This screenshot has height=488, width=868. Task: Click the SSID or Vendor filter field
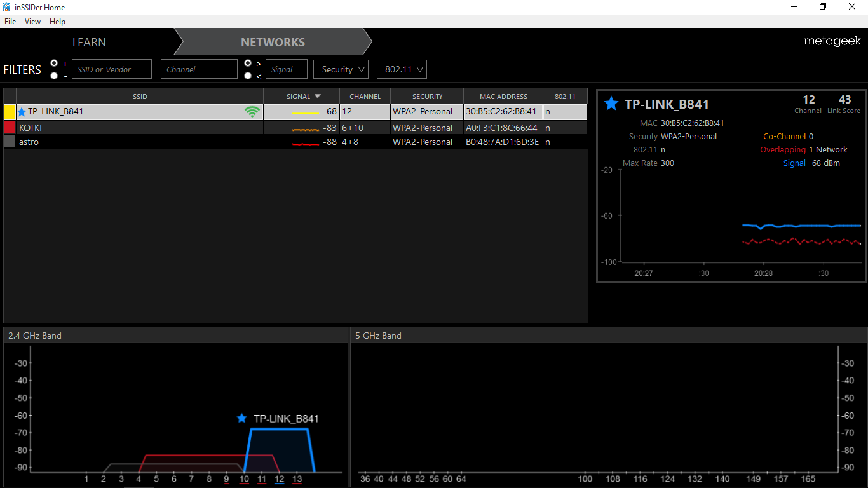pyautogui.click(x=112, y=69)
